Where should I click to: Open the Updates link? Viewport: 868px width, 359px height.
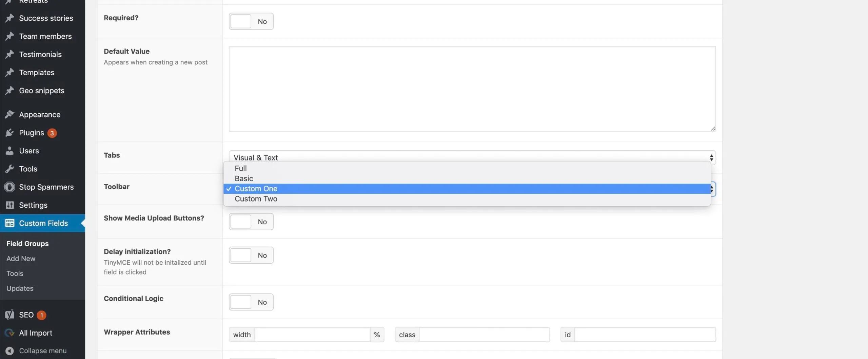click(20, 288)
